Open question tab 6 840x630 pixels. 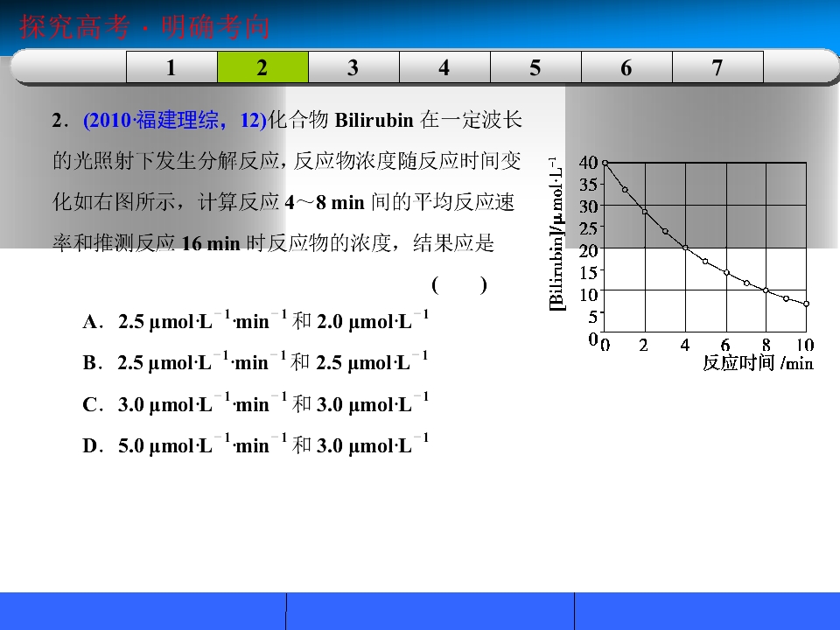627,67
